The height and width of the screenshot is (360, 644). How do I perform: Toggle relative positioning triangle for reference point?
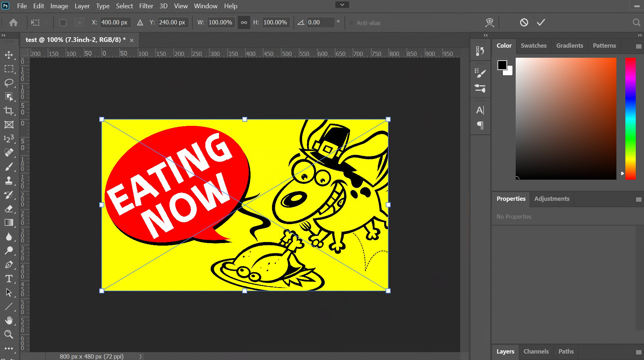click(140, 23)
